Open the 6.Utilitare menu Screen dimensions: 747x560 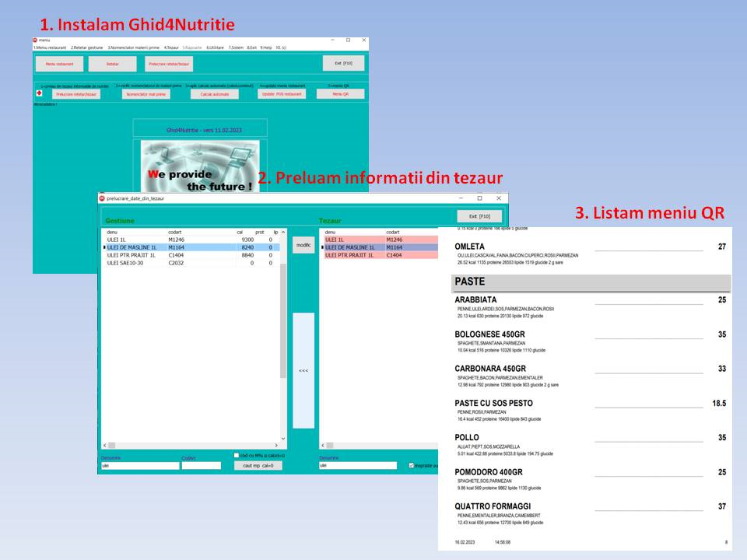click(x=215, y=47)
